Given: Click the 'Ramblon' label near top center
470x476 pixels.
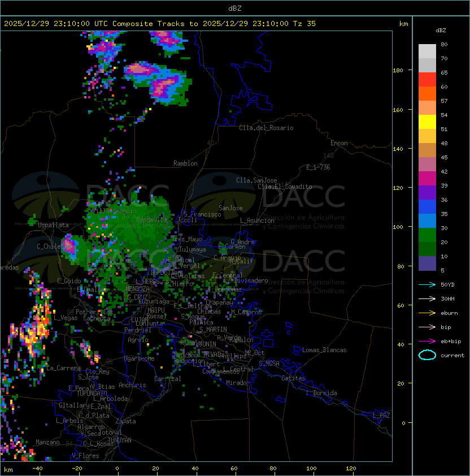Looking at the screenshot, I should pos(185,163).
